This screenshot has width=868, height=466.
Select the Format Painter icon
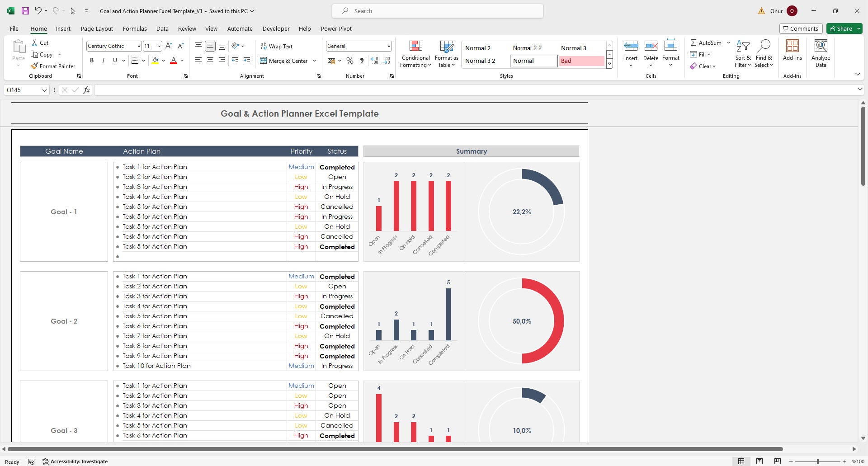(x=34, y=66)
